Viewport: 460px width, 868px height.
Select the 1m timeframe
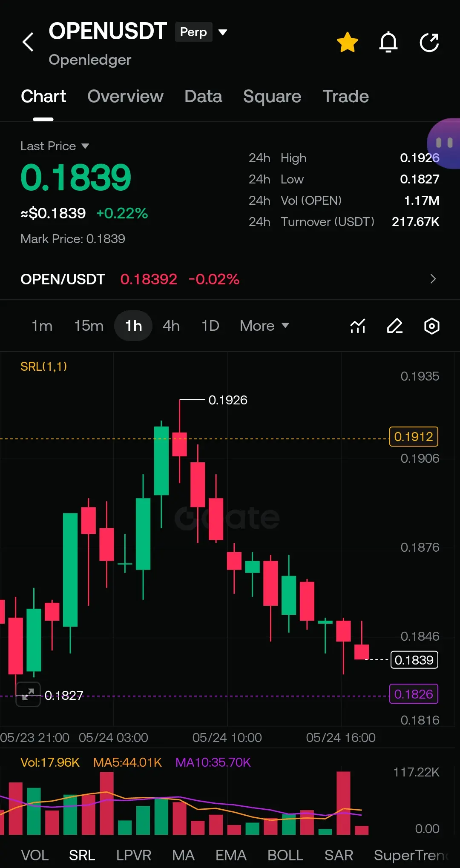42,326
